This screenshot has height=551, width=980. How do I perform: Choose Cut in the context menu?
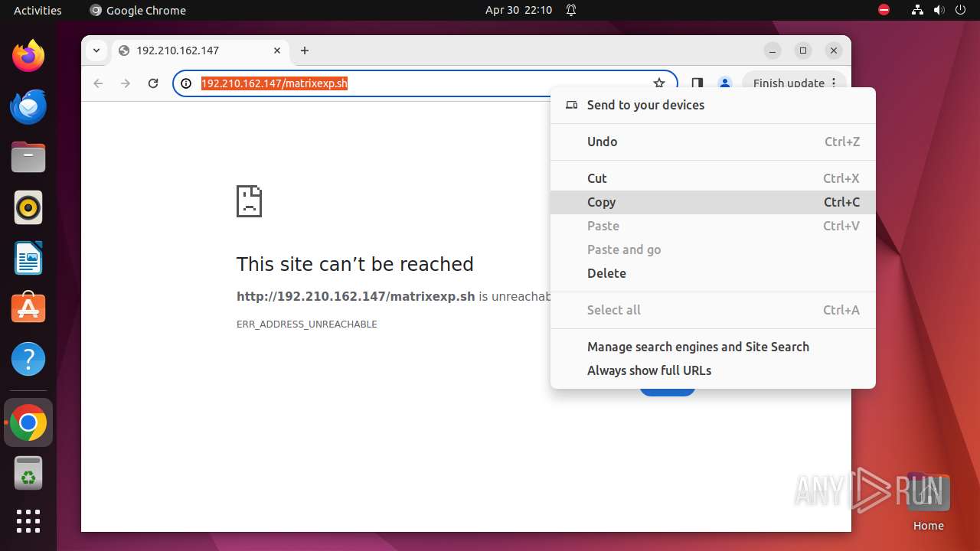[713, 178]
